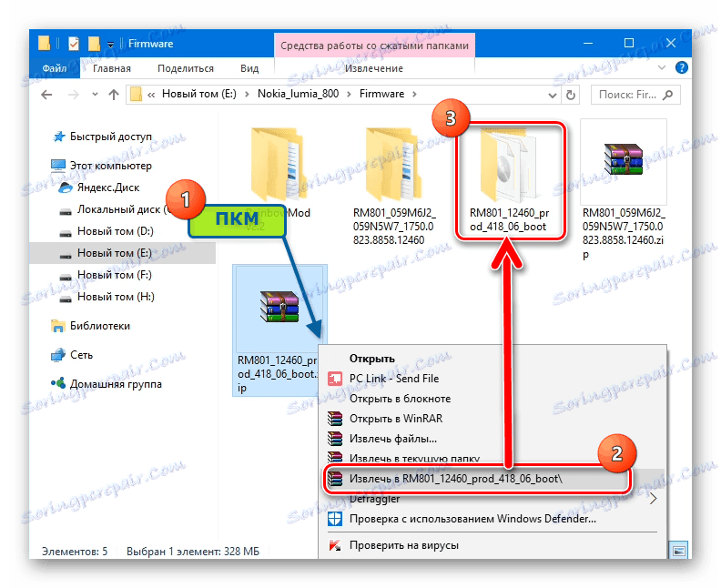This screenshot has height=588, width=721.
Task: Select the RM801_059M6J2_059N5W7 folder icon
Action: click(x=393, y=164)
